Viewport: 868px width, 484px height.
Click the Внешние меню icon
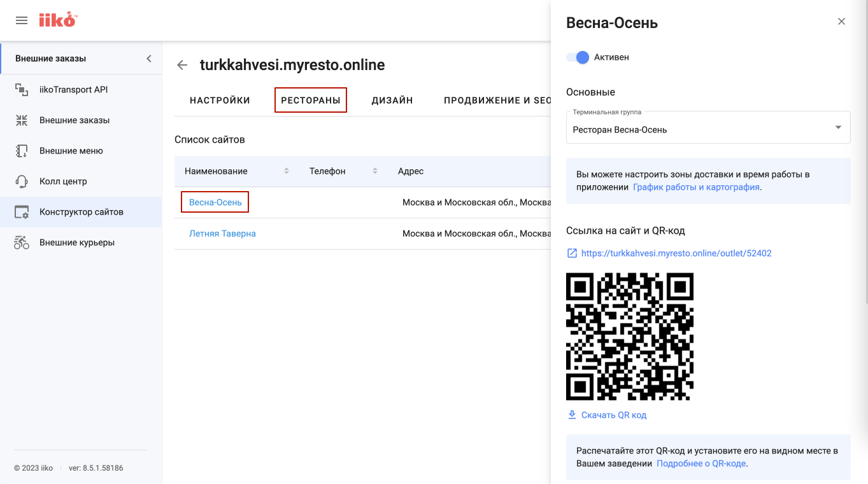[x=22, y=151]
